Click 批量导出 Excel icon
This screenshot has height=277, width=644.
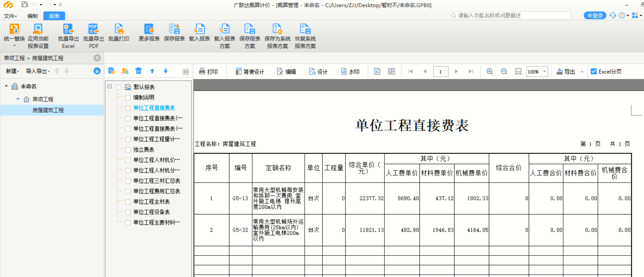pyautogui.click(x=68, y=29)
